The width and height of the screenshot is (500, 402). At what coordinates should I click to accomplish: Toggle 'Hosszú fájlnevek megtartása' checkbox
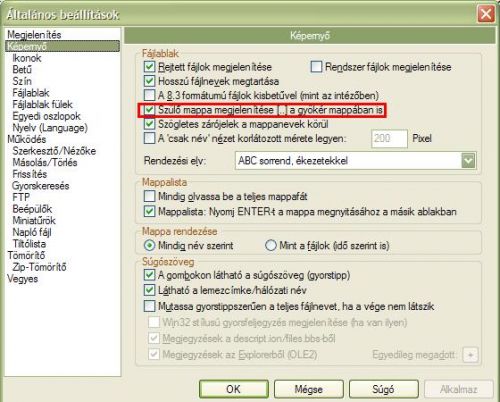click(149, 81)
